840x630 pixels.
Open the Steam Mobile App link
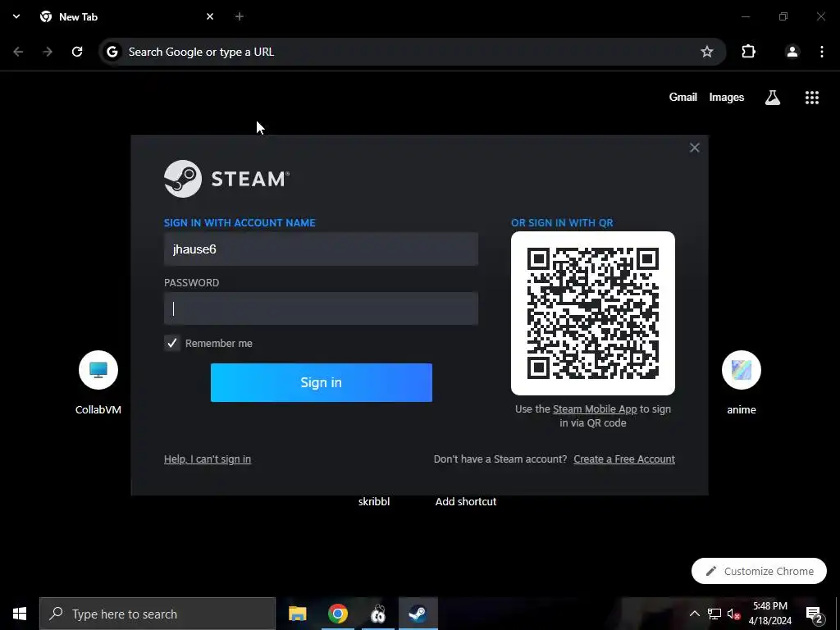tap(595, 409)
